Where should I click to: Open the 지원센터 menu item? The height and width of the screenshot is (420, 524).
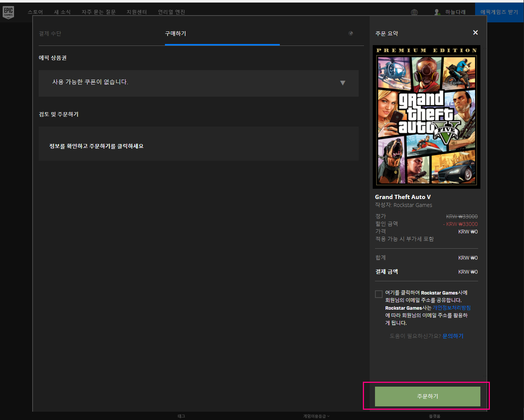137,12
